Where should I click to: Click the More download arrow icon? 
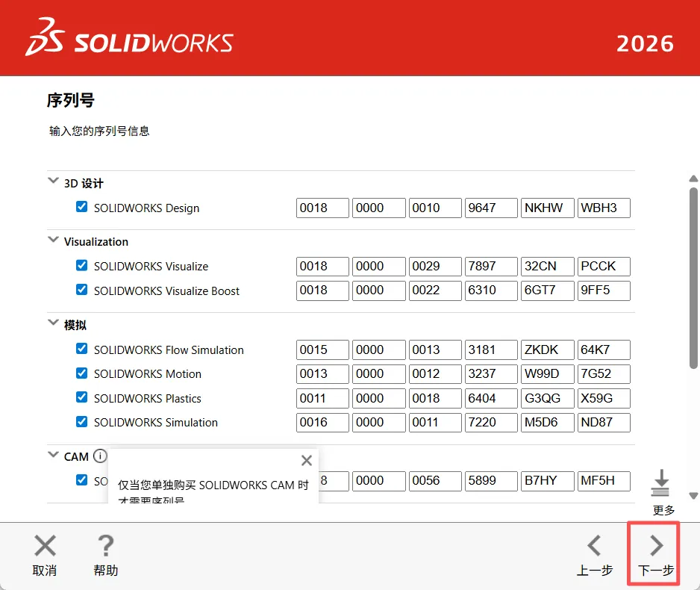(660, 482)
